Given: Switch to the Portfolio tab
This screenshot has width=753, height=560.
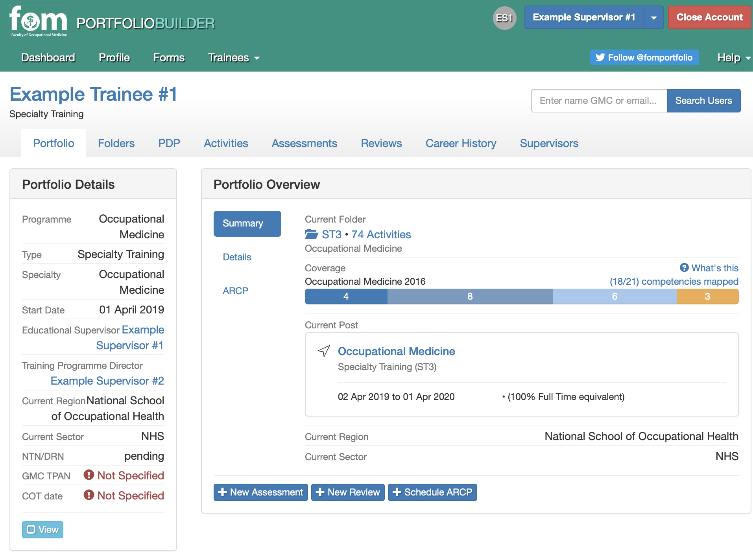Looking at the screenshot, I should pos(54,143).
